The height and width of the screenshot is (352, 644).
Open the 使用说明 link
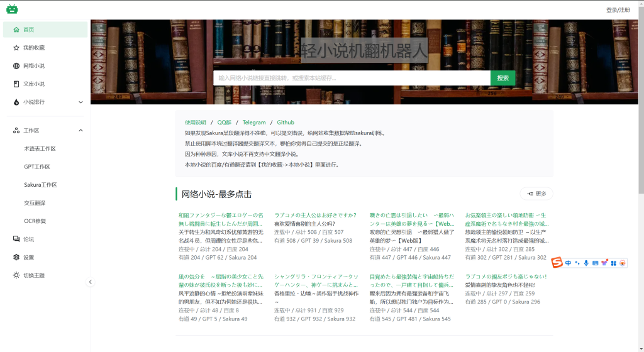196,122
